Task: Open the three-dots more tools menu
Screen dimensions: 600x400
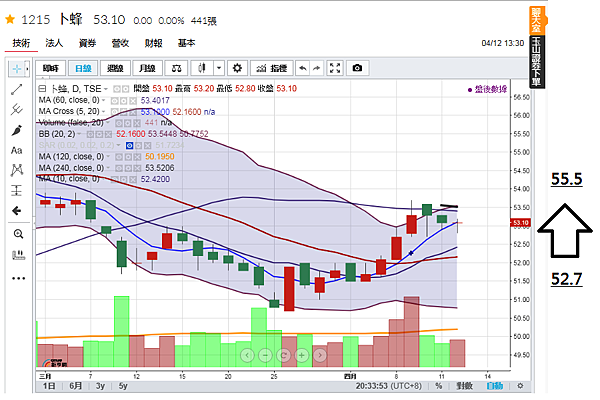Action: click(x=18, y=278)
